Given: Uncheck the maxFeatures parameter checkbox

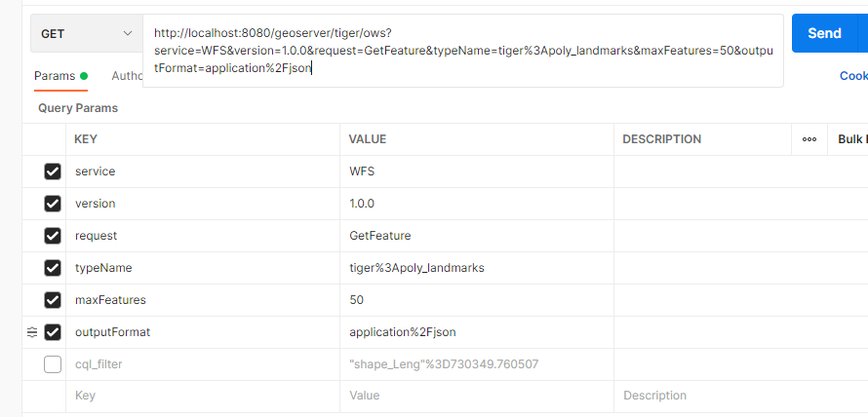Looking at the screenshot, I should tap(53, 300).
